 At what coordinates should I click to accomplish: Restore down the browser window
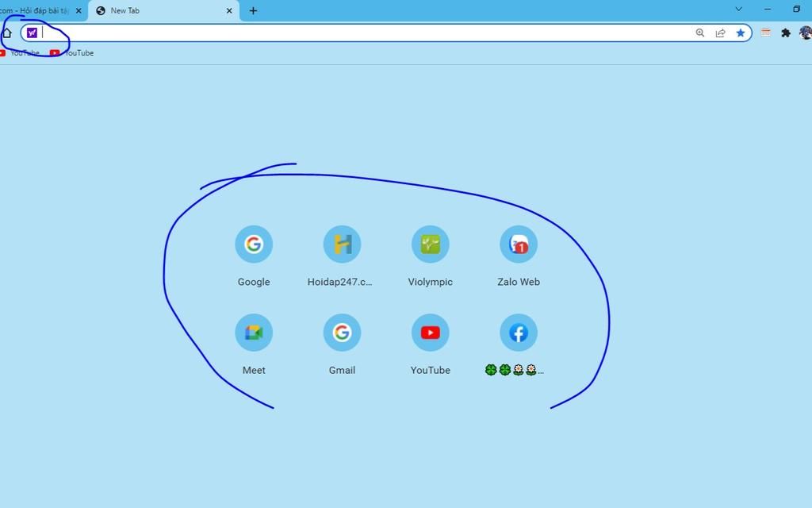tap(796, 9)
